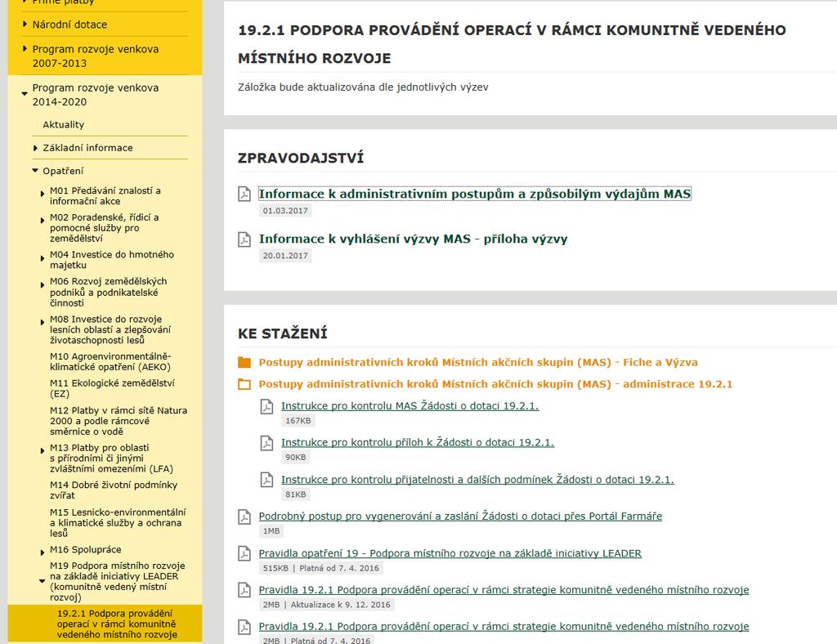Collapse the Opatření section arrow

coord(35,171)
